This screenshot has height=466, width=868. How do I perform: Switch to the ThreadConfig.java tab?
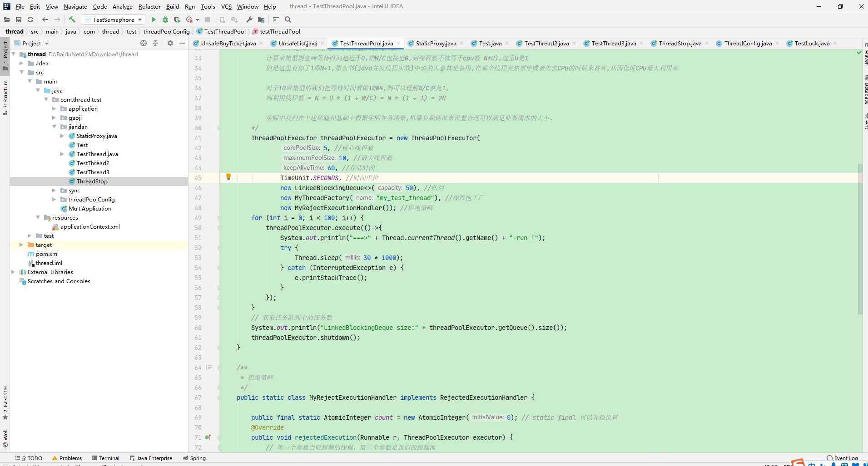[748, 43]
